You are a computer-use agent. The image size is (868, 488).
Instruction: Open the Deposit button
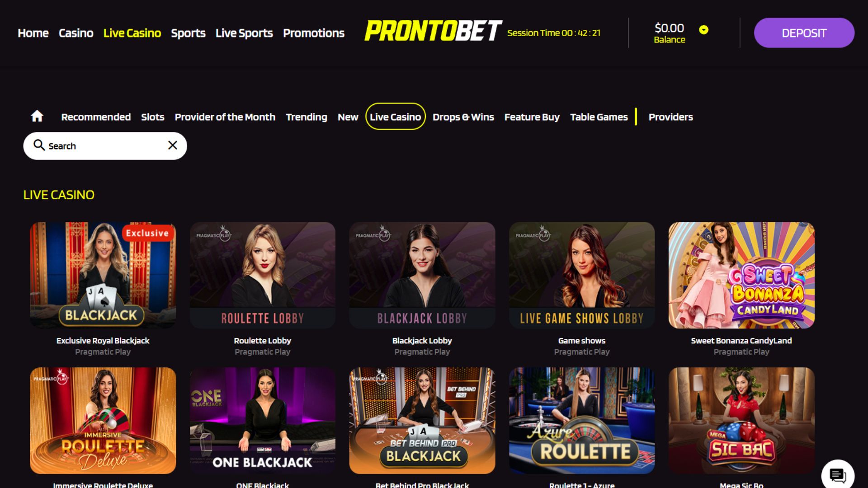point(804,33)
